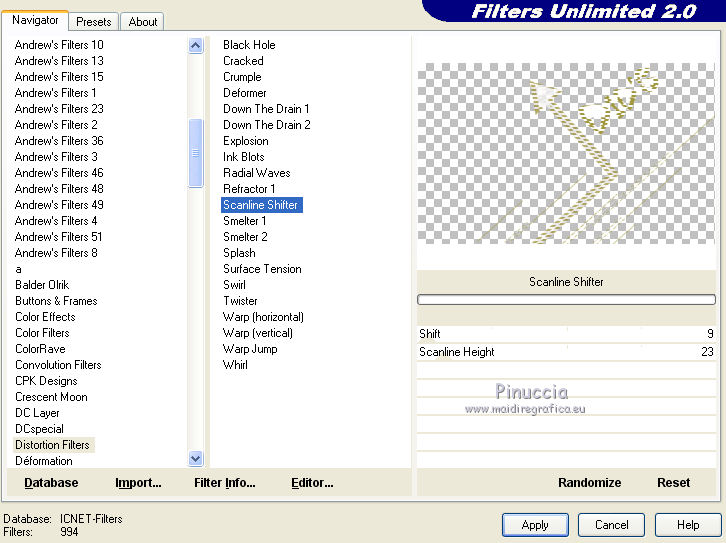The height and width of the screenshot is (543, 726).
Task: Cancel the Filters Unlimited dialog
Action: pos(611,525)
